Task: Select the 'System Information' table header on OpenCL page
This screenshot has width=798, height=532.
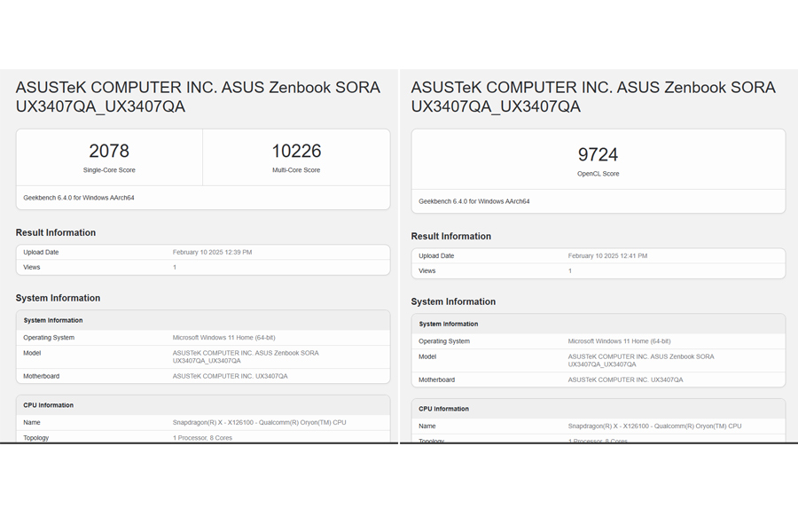Action: (x=449, y=324)
